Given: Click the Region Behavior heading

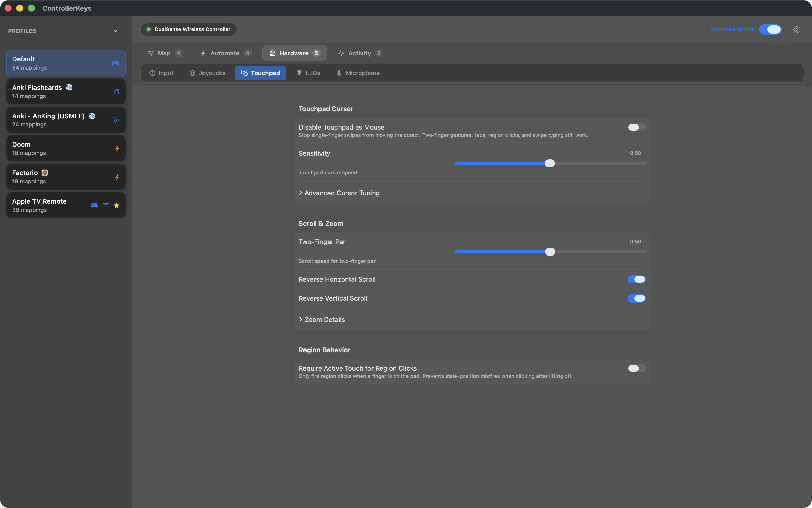Looking at the screenshot, I should tap(325, 350).
